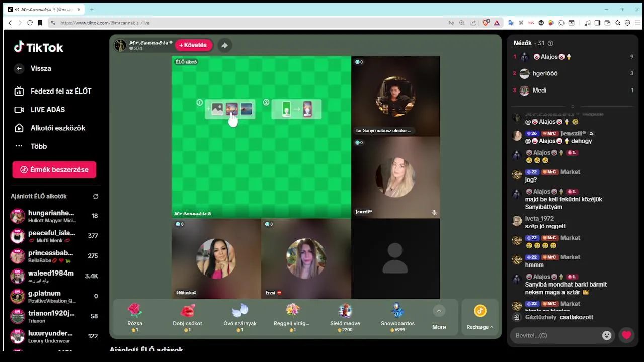Select Nituska guest video tile
The height and width of the screenshot is (362, 644).
coord(216,258)
